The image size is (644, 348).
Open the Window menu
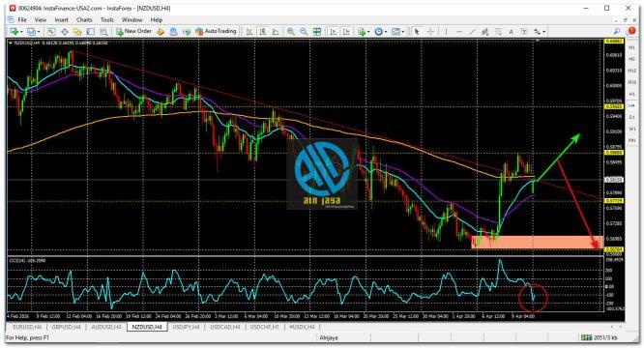point(132,19)
